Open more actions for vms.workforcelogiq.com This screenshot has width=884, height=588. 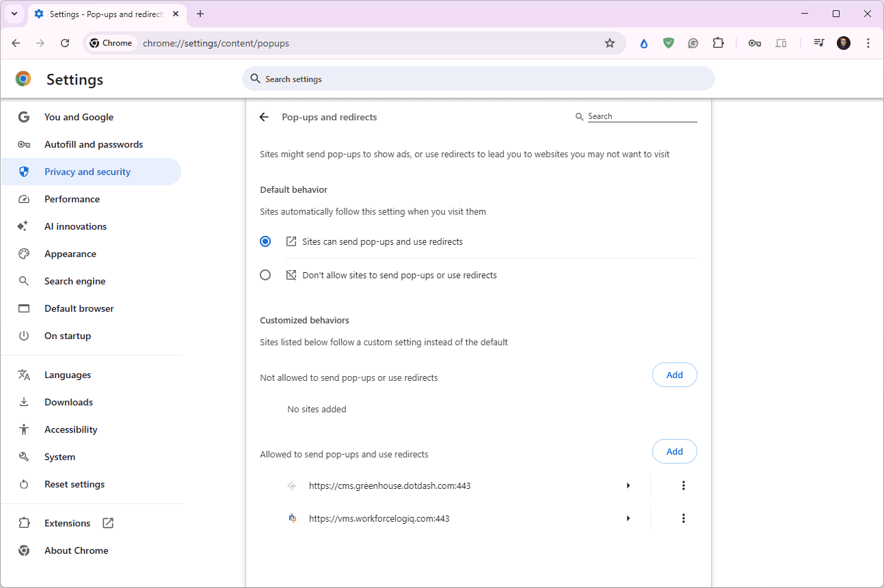click(x=683, y=518)
